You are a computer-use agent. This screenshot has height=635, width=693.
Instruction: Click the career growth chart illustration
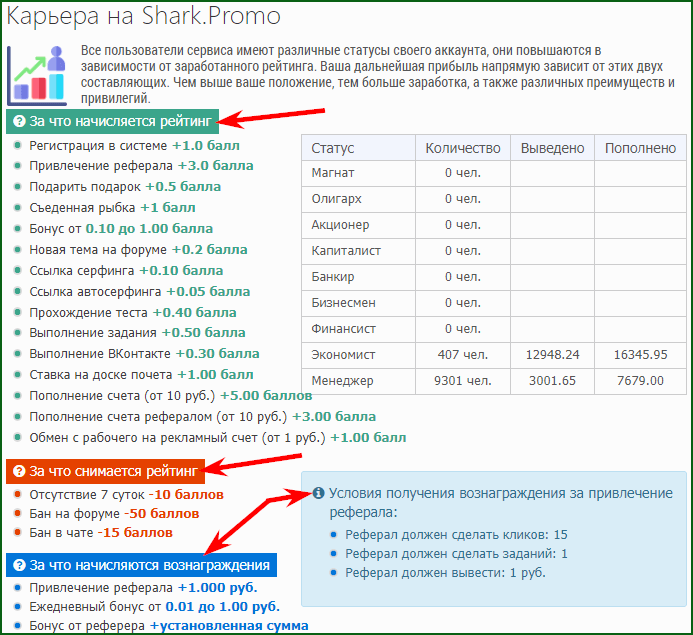(37, 76)
